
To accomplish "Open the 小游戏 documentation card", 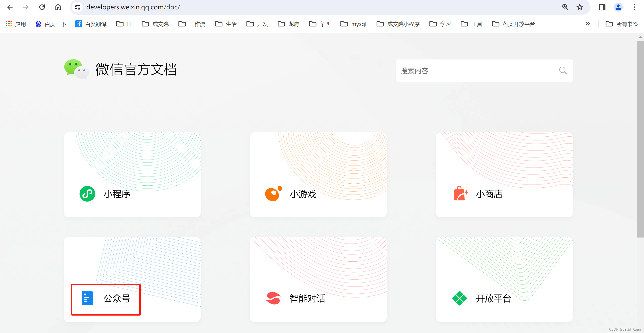I will tap(318, 174).
